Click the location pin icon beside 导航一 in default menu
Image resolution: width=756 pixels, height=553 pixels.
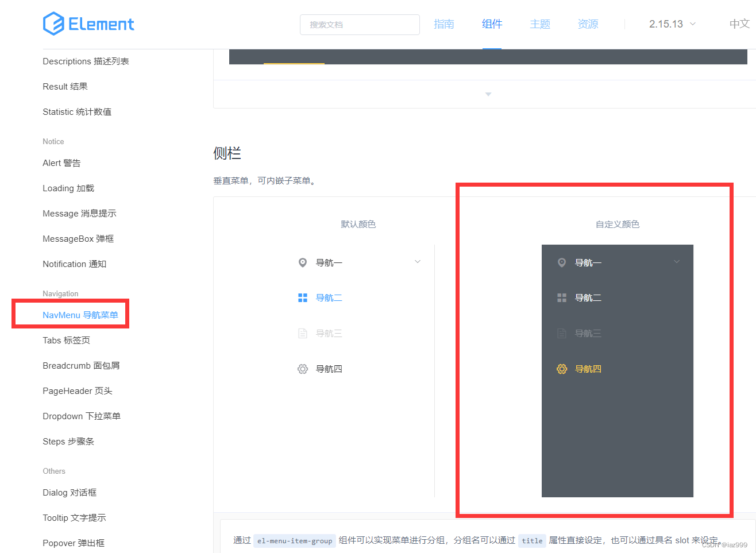303,262
